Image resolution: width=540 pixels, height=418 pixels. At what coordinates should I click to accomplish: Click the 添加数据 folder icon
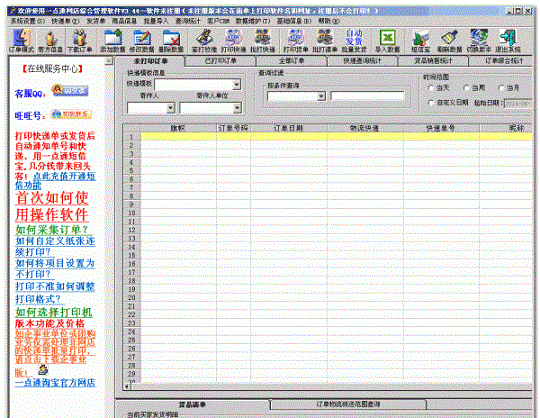pyautogui.click(x=113, y=41)
